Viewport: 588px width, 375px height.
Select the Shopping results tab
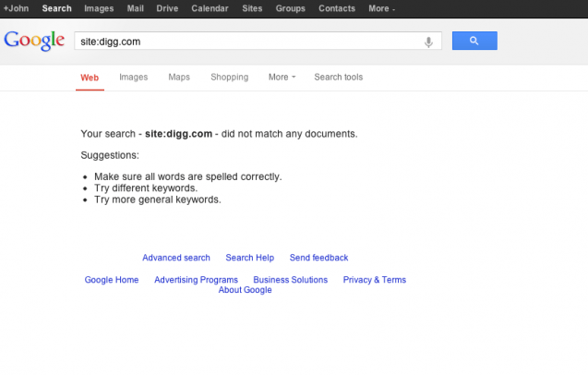[229, 78]
